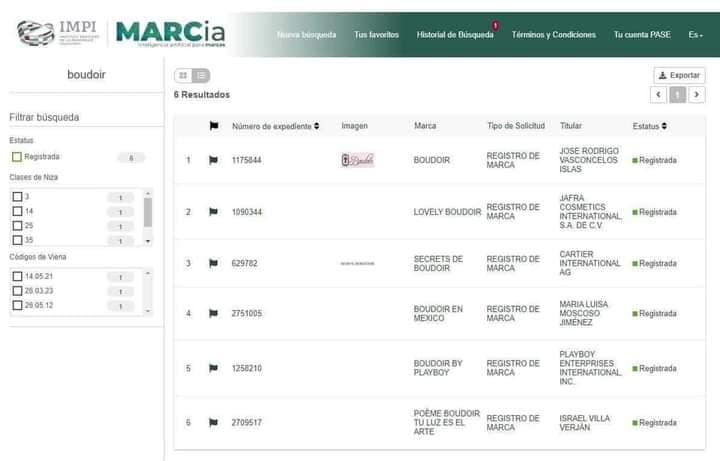Check Viena code 14.05.21 filter

(16, 277)
